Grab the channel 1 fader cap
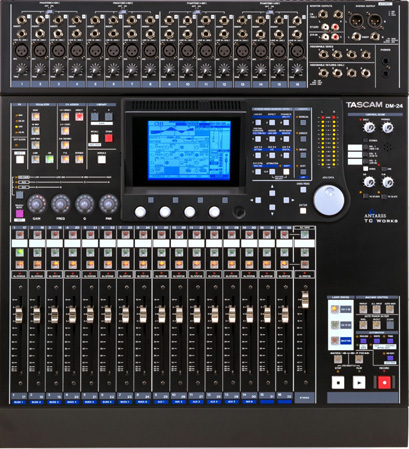 point(19,315)
